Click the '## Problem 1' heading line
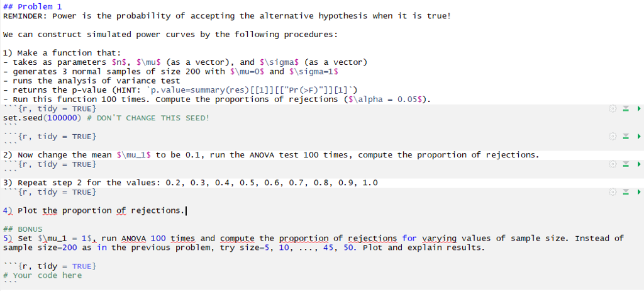The height and width of the screenshot is (291, 644). (30, 6)
